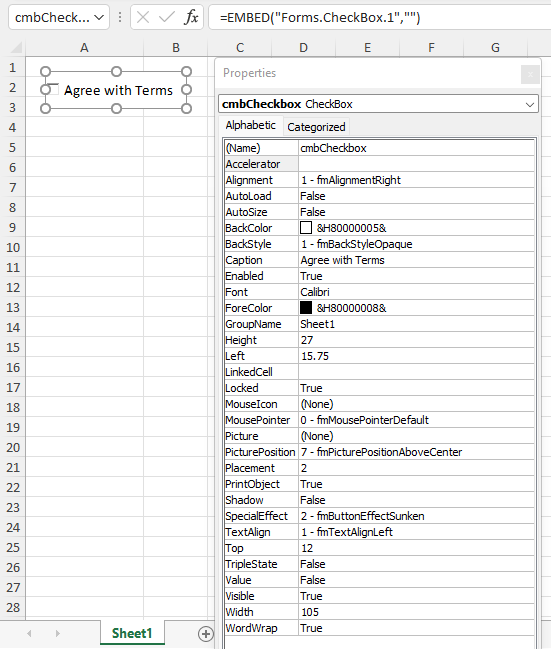Select column header D
Viewport: 551px width, 649px height.
pos(303,48)
